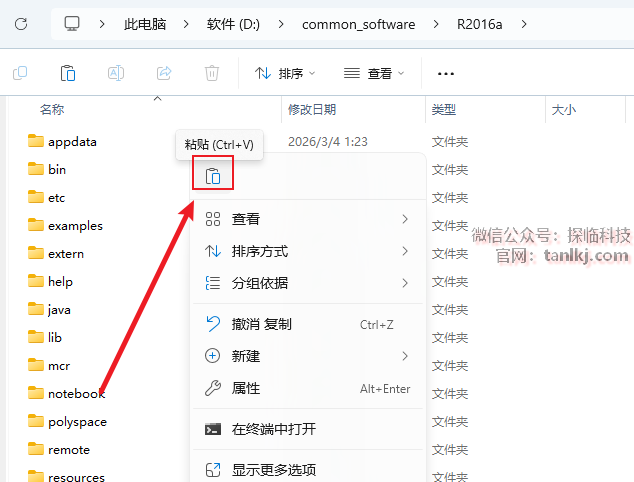Viewport: 634px width, 482px height.
Task: Click the polyspace folder icon
Action: (x=36, y=421)
